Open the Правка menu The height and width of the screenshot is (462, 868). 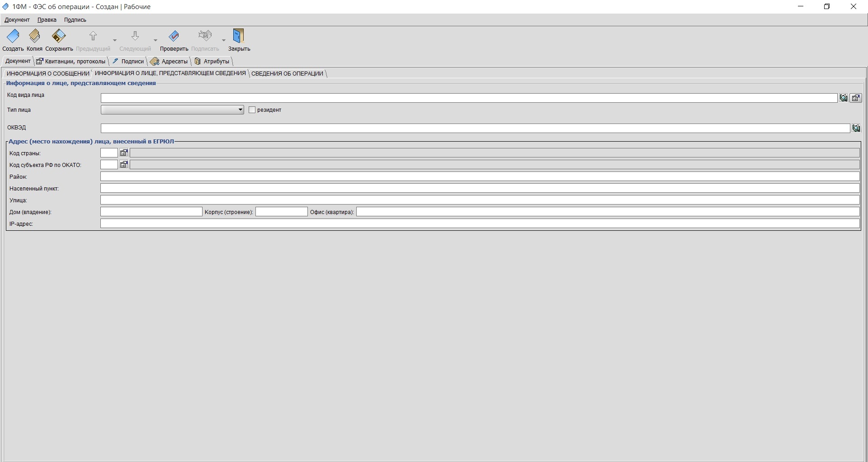click(x=47, y=20)
